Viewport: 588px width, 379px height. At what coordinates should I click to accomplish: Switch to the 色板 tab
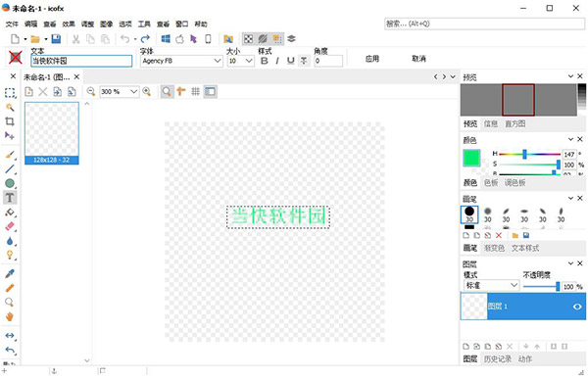[x=491, y=182]
